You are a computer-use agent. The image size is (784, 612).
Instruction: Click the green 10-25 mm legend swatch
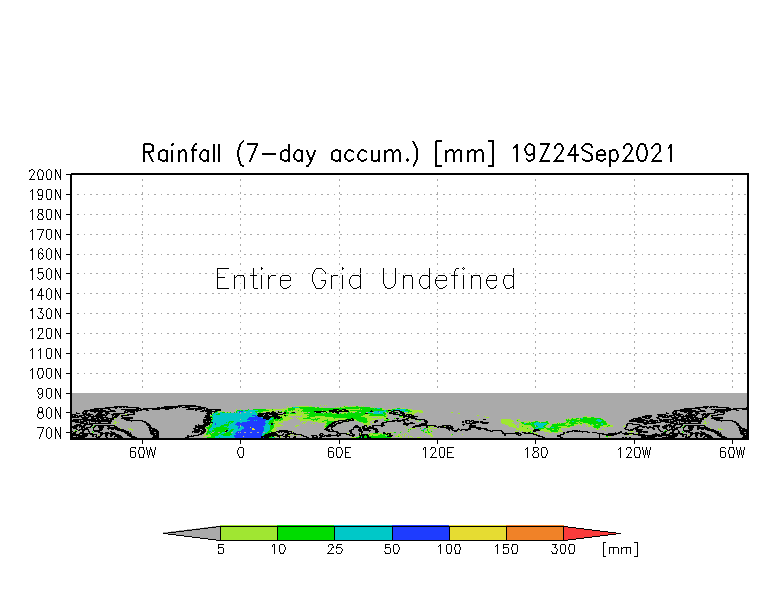pos(306,533)
